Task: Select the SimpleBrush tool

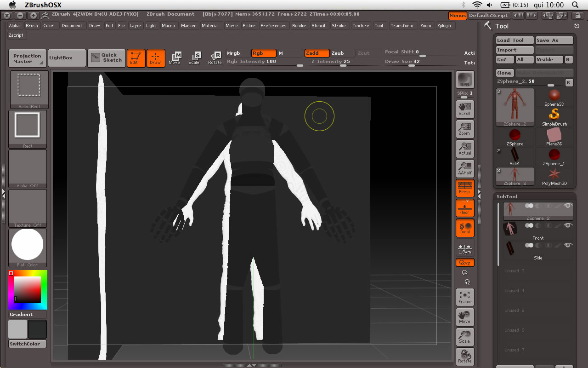Action: click(x=554, y=117)
